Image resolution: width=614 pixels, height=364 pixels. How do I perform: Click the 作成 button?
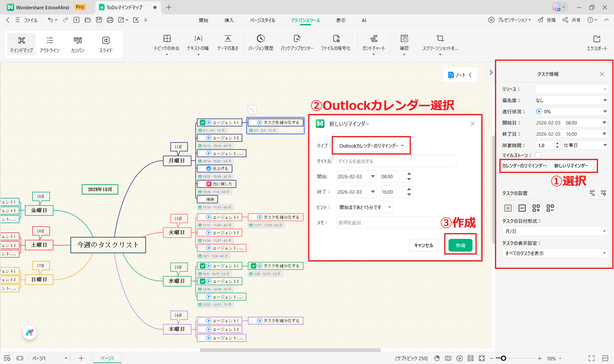[x=460, y=245]
